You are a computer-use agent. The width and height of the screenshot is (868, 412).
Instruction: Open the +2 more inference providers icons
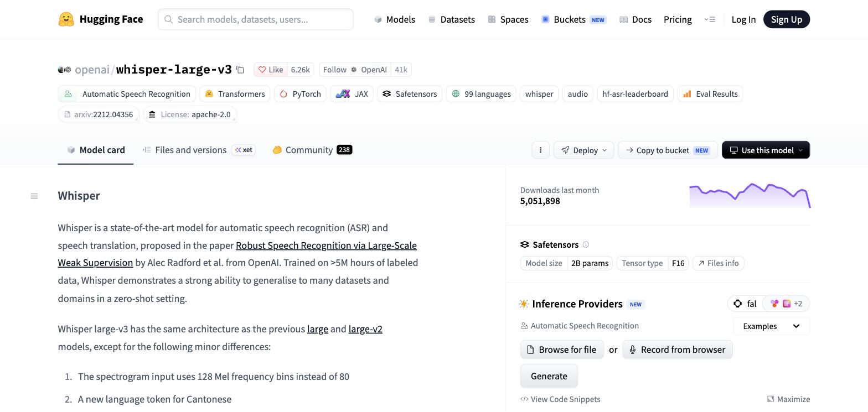click(786, 304)
